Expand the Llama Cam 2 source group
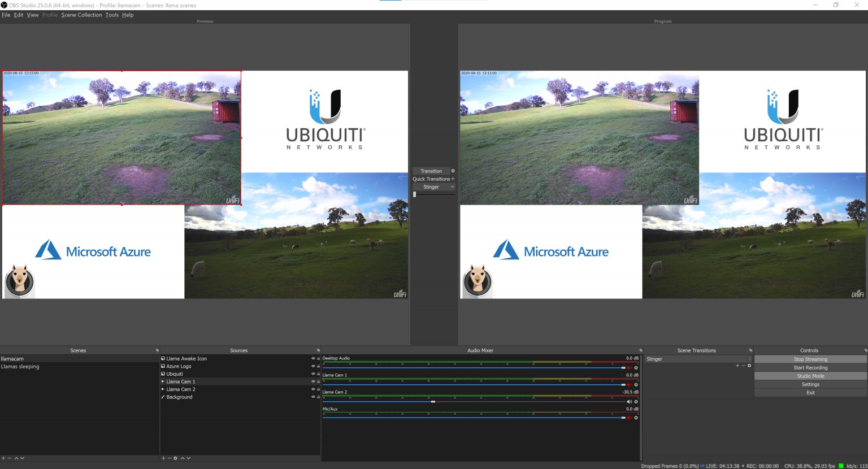 pyautogui.click(x=163, y=389)
